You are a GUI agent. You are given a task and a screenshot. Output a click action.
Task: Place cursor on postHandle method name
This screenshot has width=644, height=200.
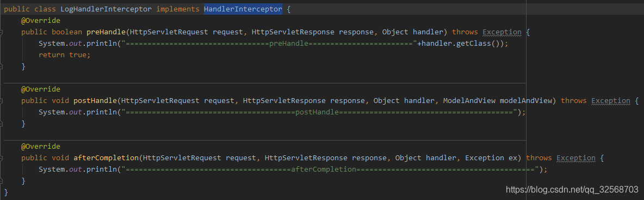pos(95,101)
